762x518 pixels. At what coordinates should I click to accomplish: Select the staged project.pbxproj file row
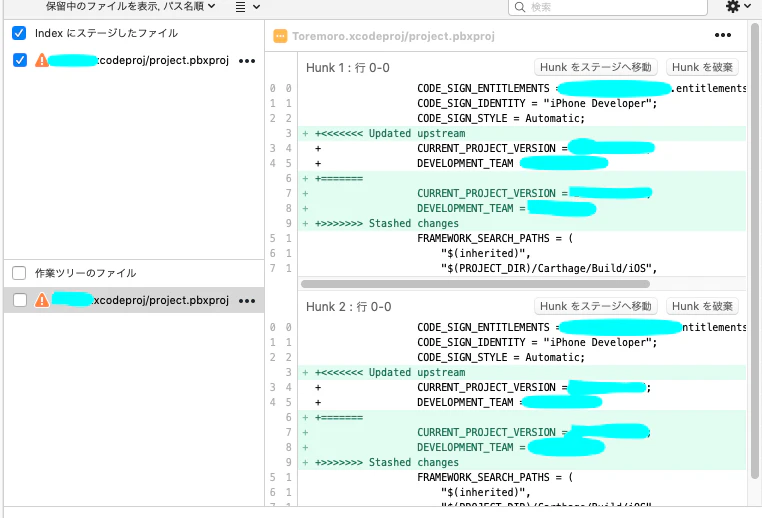(134, 60)
